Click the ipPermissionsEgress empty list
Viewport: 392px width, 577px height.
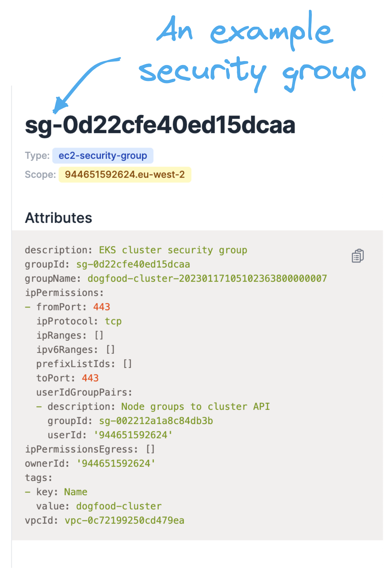[150, 449]
